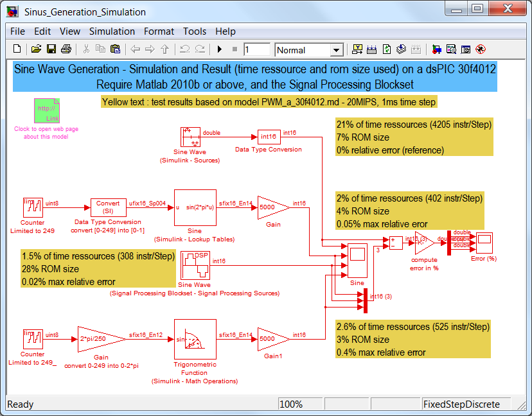Toggle the Model Browser icon
Image resolution: width=532 pixels, height=416 pixels.
[466, 49]
